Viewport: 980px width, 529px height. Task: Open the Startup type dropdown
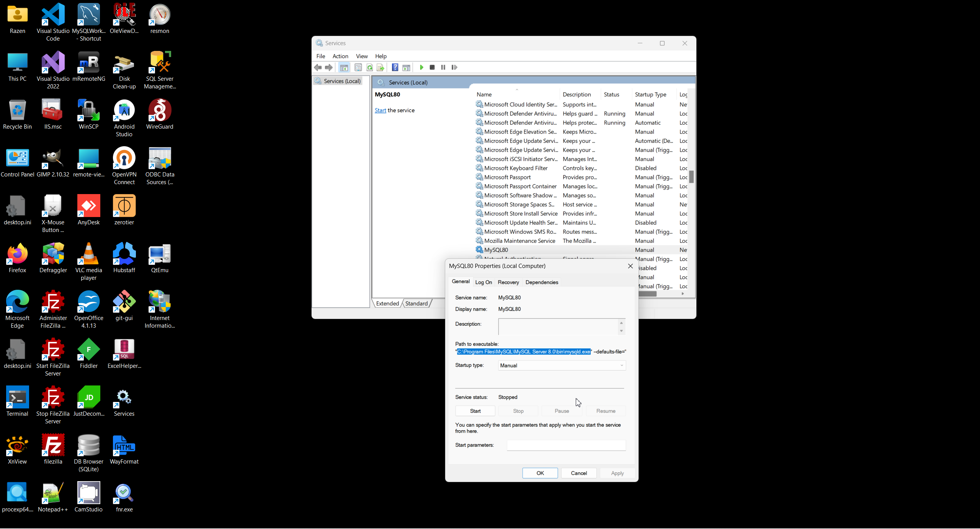562,366
